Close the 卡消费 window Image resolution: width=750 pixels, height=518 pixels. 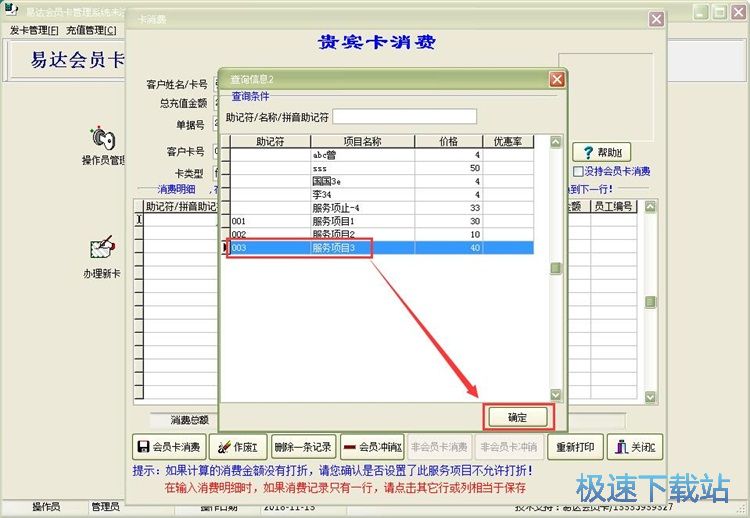tap(656, 19)
